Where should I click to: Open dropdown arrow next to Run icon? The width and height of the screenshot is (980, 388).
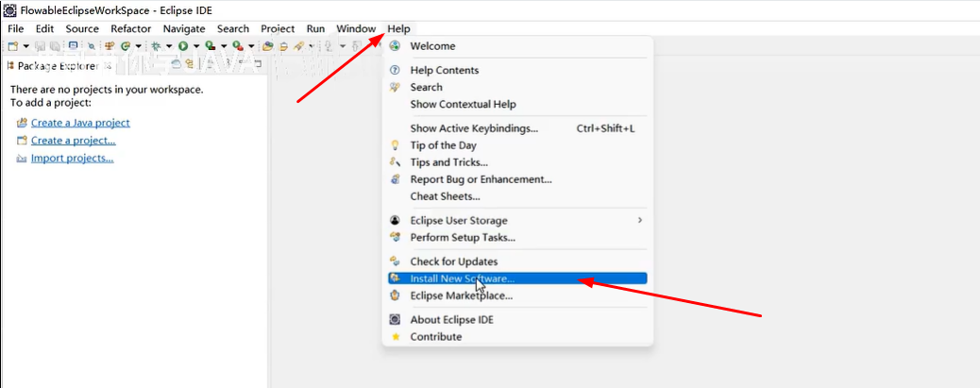click(195, 45)
